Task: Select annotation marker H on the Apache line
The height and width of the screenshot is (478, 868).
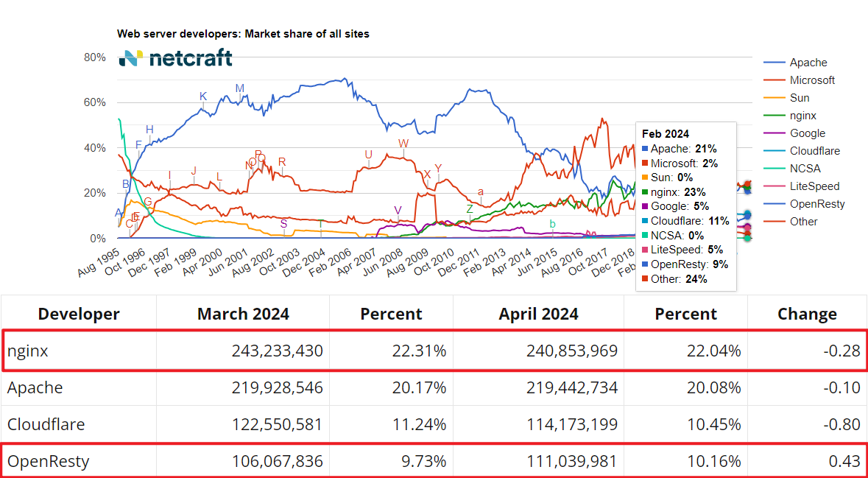Action: (149, 130)
